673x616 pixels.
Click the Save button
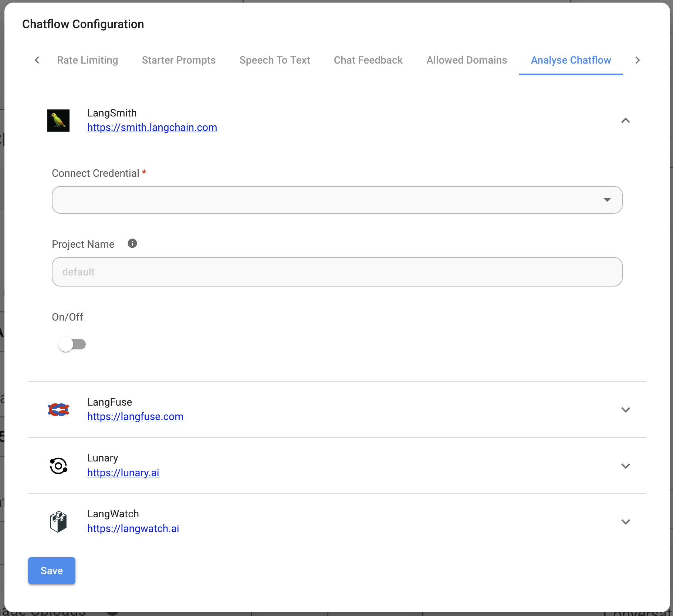51,571
